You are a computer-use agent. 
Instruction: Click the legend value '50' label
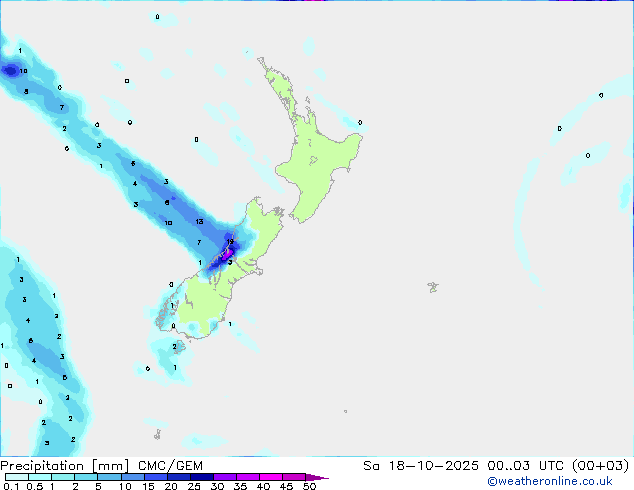click(309, 486)
